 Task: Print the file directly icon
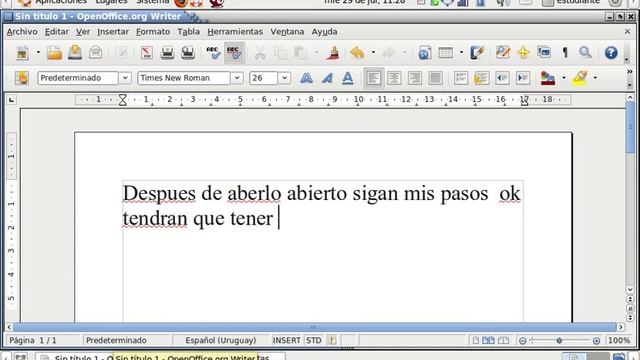coord(167,53)
